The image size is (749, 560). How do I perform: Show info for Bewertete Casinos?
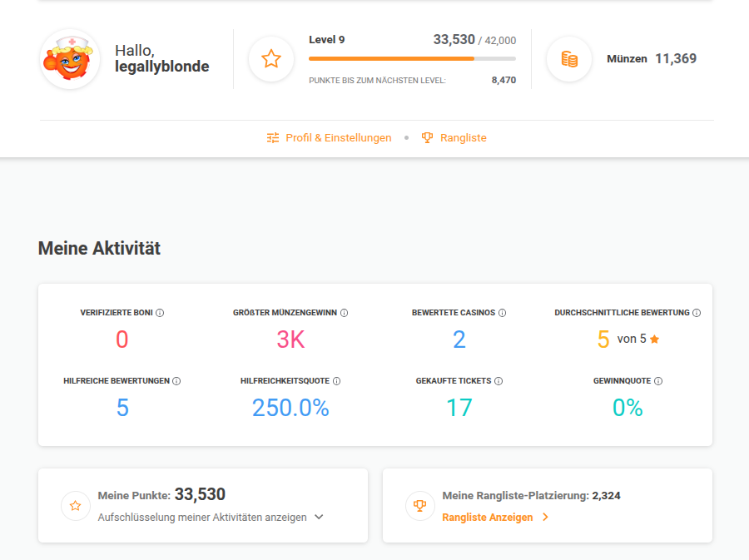[502, 313]
